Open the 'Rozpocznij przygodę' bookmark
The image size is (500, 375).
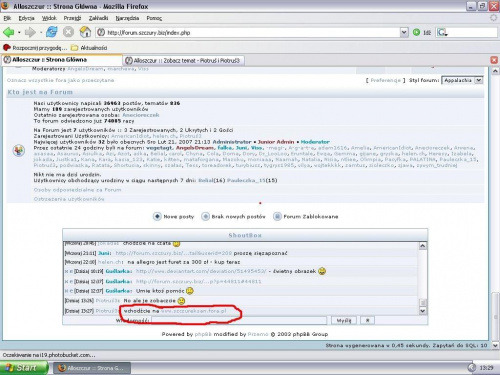tap(35, 48)
